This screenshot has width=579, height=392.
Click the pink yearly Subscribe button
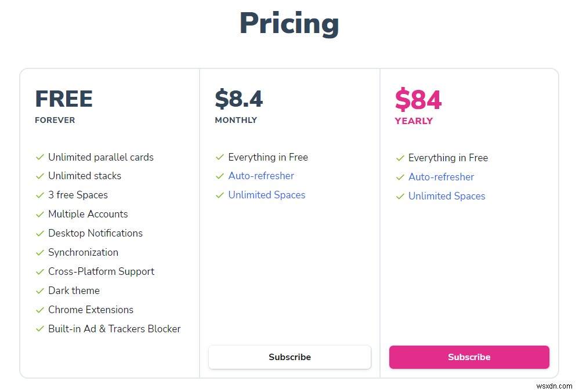(469, 357)
